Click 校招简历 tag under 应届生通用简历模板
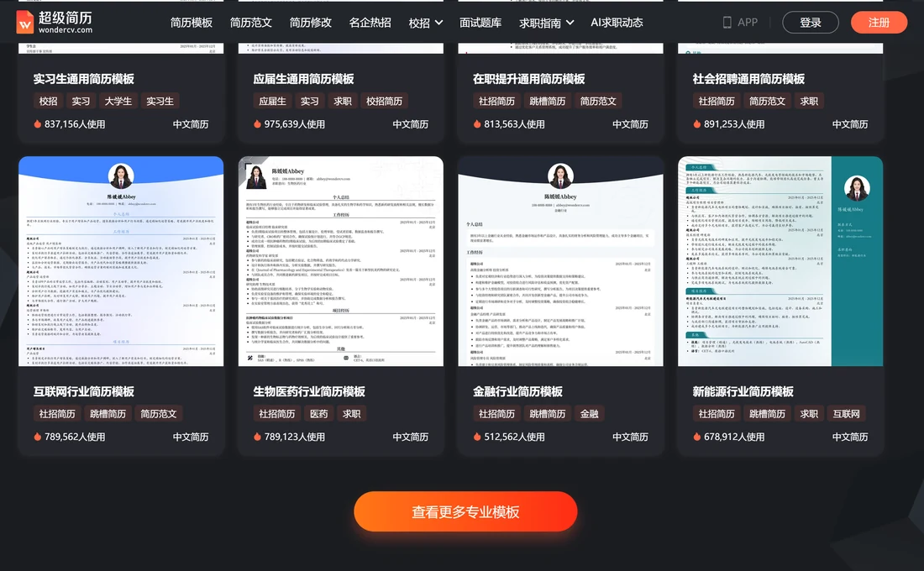924x571 pixels. [384, 102]
